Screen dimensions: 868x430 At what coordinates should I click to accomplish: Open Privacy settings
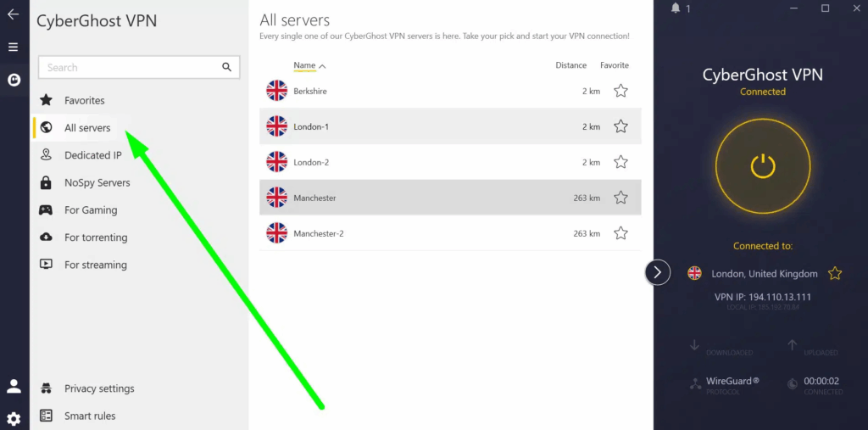point(99,388)
